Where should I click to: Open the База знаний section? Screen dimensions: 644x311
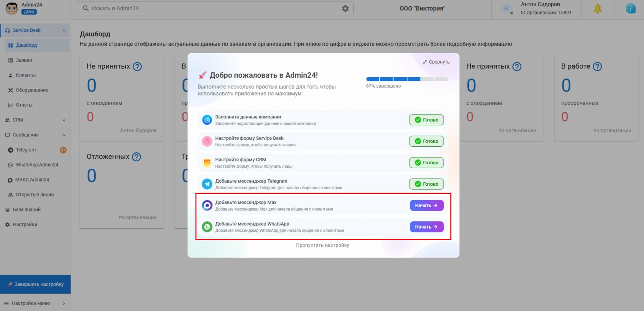pyautogui.click(x=35, y=210)
